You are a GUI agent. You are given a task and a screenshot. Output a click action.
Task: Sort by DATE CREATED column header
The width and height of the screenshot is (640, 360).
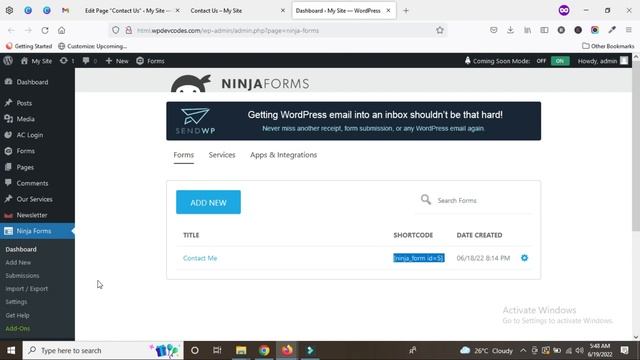click(x=479, y=235)
